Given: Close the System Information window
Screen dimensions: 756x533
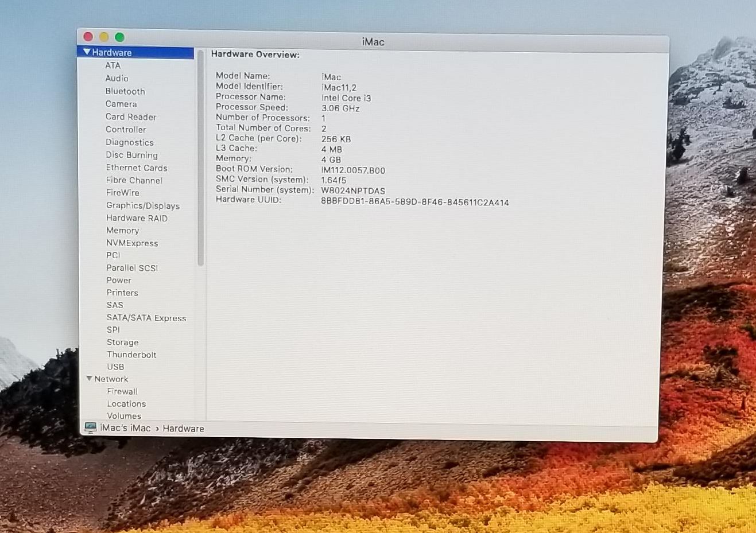Looking at the screenshot, I should click(x=88, y=37).
